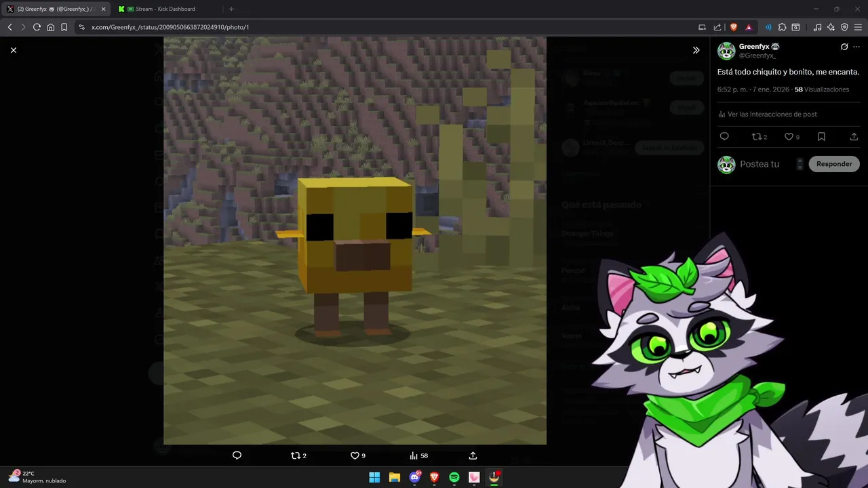Click the share page icon in address bar
This screenshot has height=488, width=868.
tap(717, 27)
